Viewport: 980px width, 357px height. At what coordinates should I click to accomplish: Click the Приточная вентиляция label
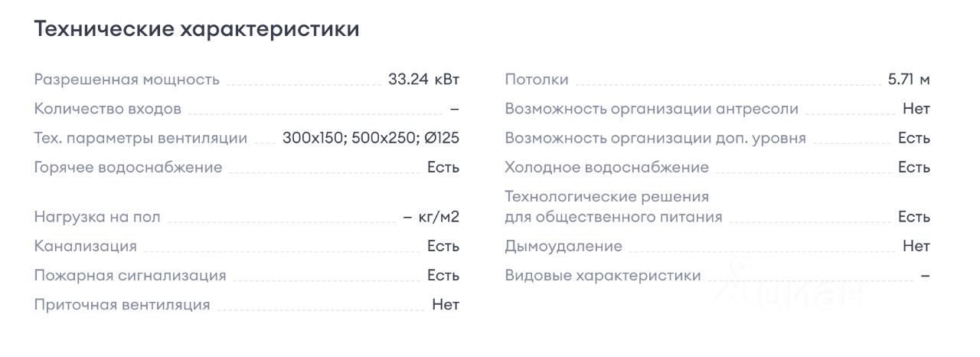tap(122, 305)
